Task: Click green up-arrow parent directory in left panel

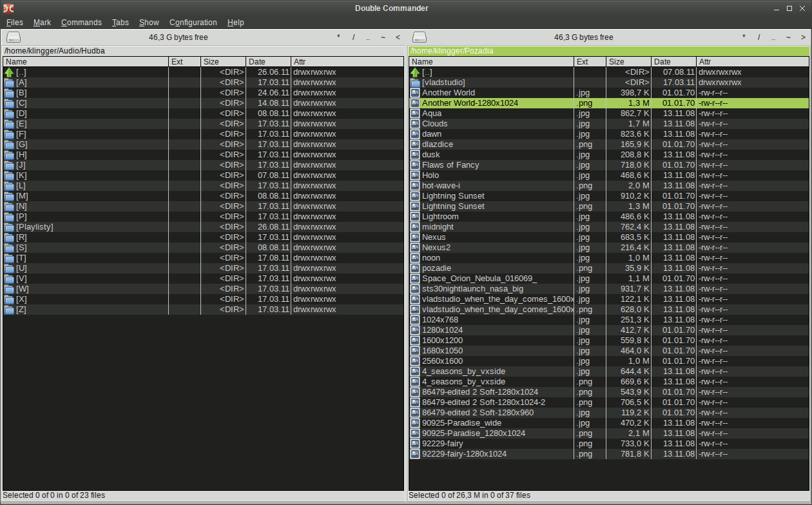Action: (x=9, y=72)
